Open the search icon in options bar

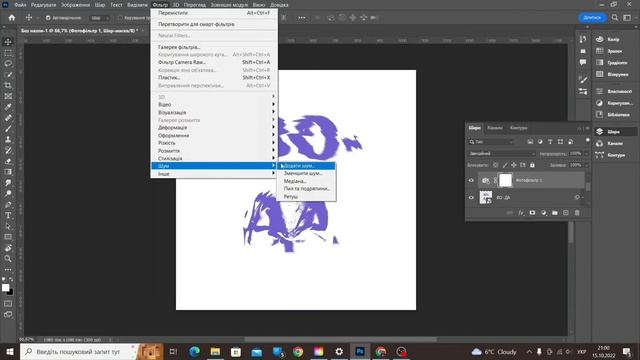pyautogui.click(x=615, y=18)
